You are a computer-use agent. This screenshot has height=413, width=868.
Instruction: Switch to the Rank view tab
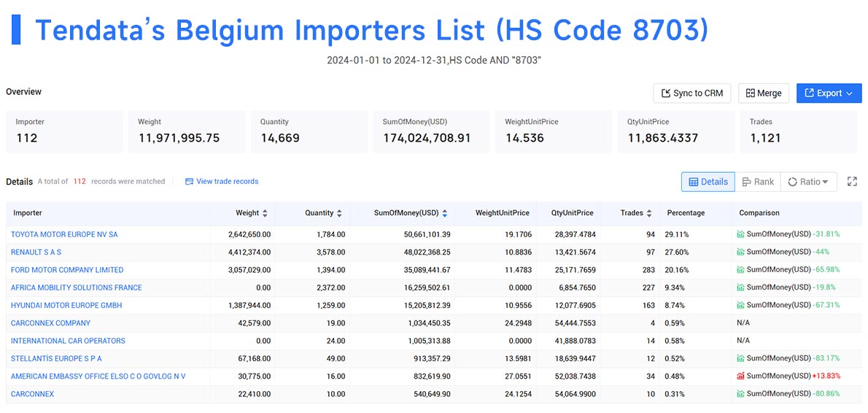point(758,182)
